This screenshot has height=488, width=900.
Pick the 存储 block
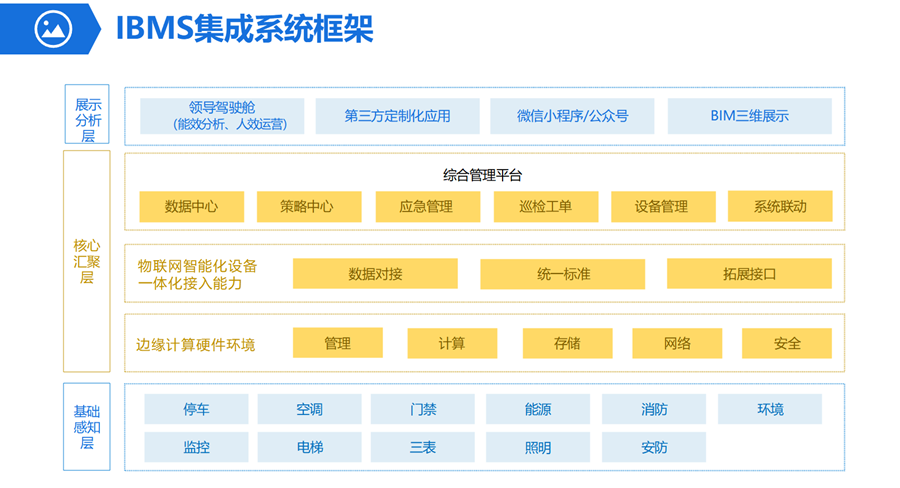pyautogui.click(x=568, y=343)
